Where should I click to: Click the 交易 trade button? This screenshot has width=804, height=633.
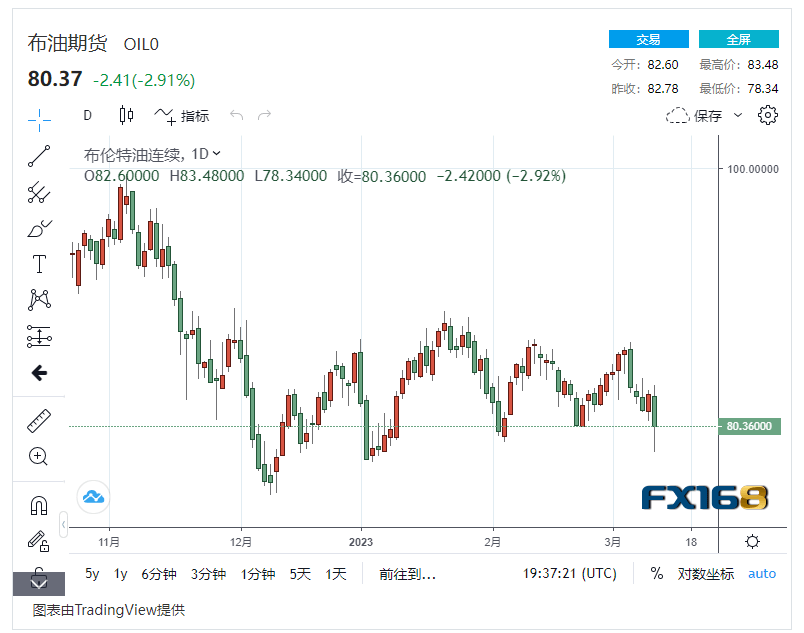(648, 40)
